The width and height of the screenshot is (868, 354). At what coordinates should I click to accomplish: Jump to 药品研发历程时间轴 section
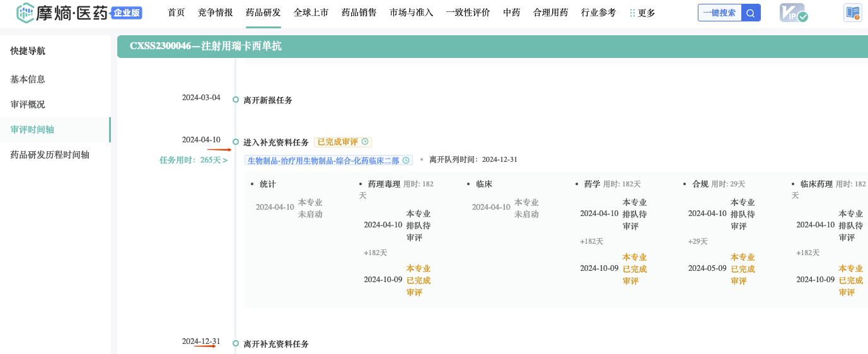pos(50,154)
